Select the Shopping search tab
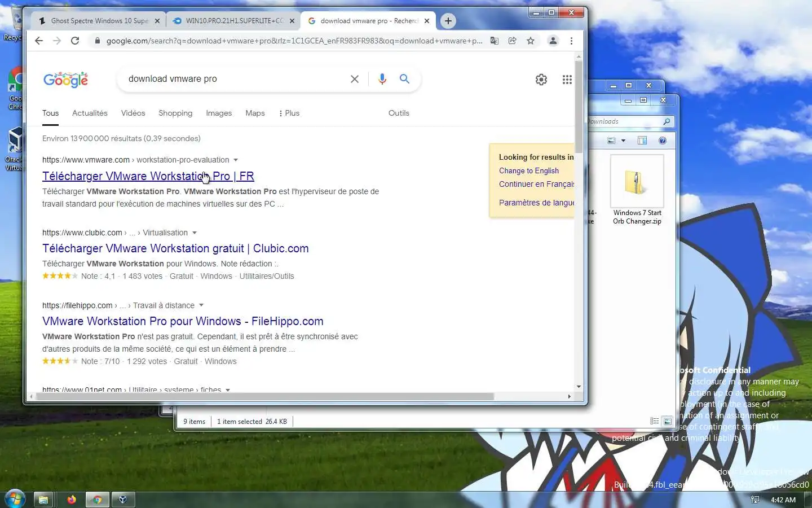 [x=175, y=113]
